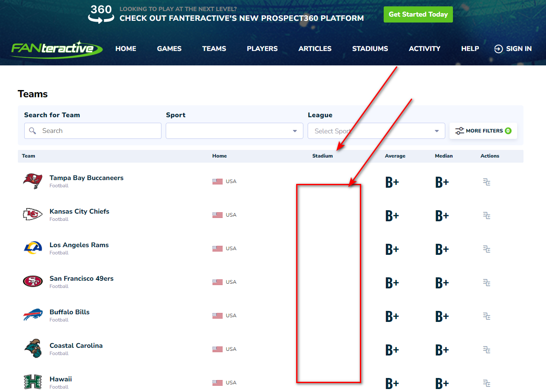
Task: Open the STADIUMS menu item
Action: pyautogui.click(x=370, y=49)
